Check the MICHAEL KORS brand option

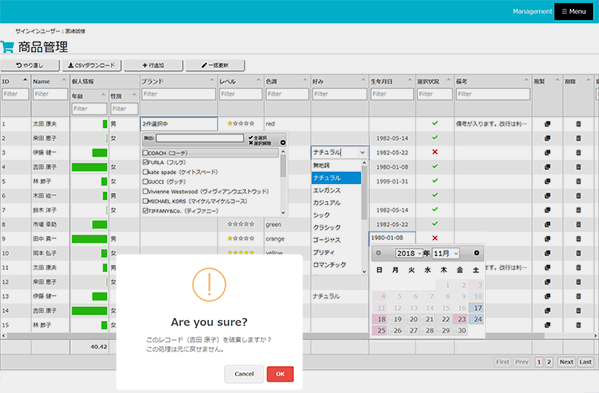coord(145,201)
